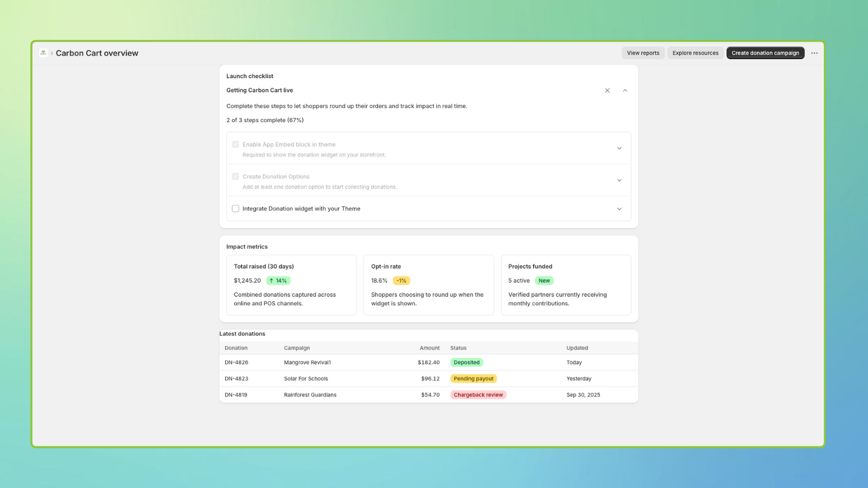Viewport: 868px width, 488px height.
Task: Open donation row DN-4826
Action: coord(237,363)
